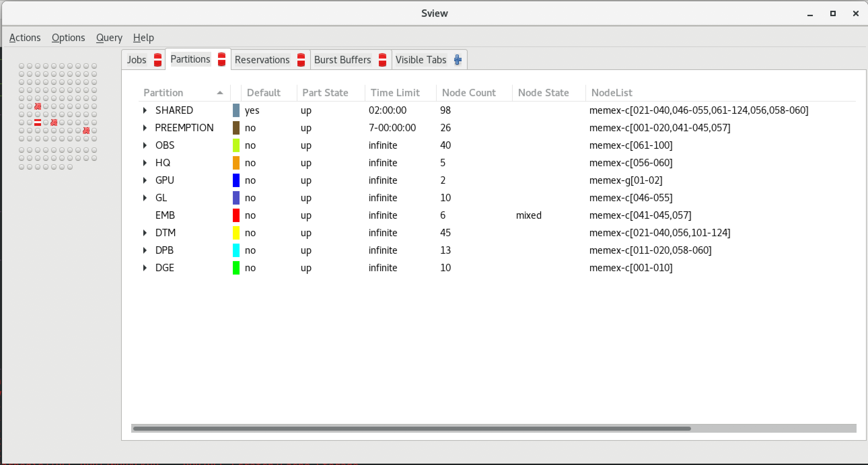Switch to the Burst Buffers tab
The image size is (868, 465).
tap(342, 60)
